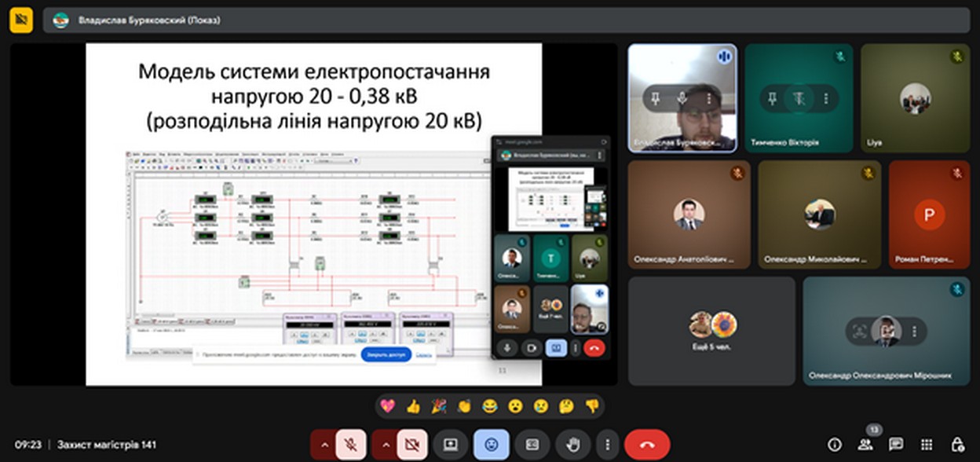Open host controls lock icon
980x462 pixels.
pos(956,445)
